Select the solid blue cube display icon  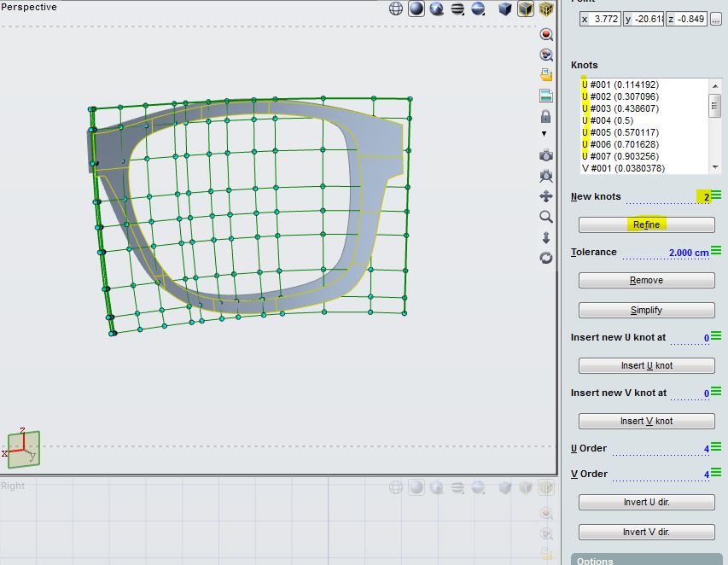[x=504, y=9]
